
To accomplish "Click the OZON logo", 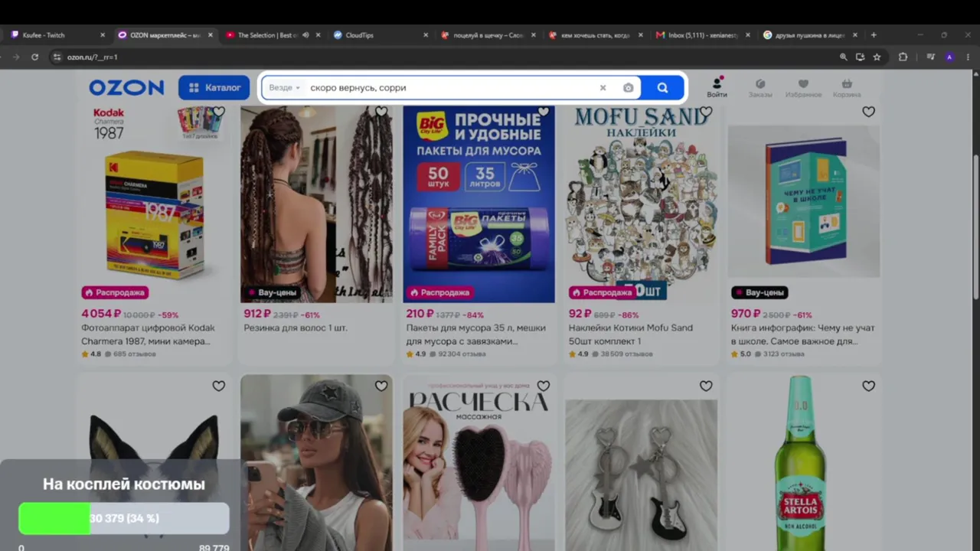I will (x=126, y=88).
